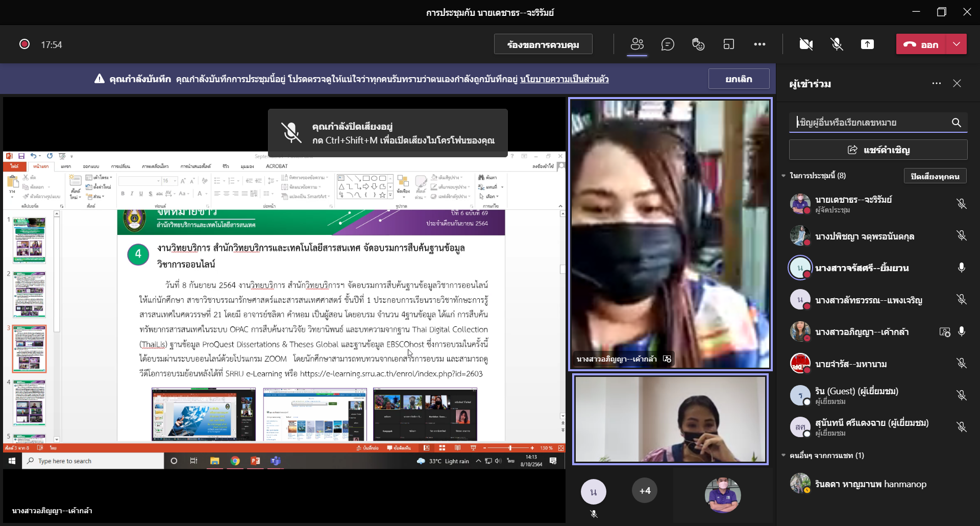Click the search icon in invite field
This screenshot has height=526, width=980.
[956, 123]
